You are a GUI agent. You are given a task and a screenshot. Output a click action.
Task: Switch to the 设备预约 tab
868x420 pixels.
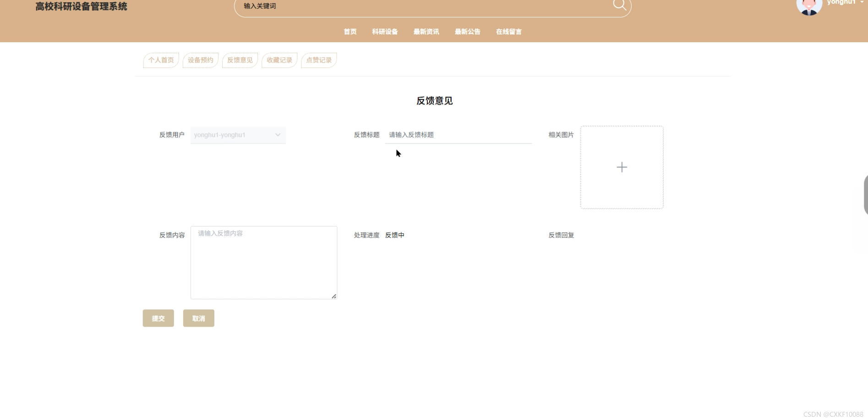[x=200, y=60]
